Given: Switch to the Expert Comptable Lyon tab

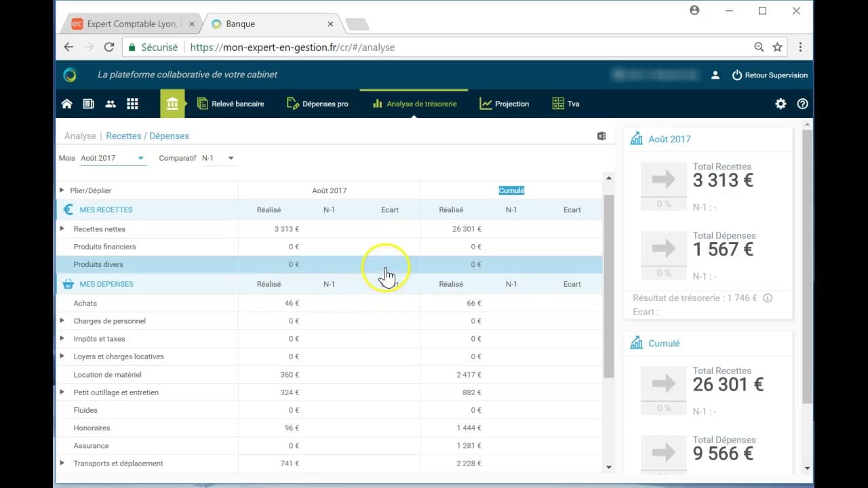Looking at the screenshot, I should [x=129, y=22].
